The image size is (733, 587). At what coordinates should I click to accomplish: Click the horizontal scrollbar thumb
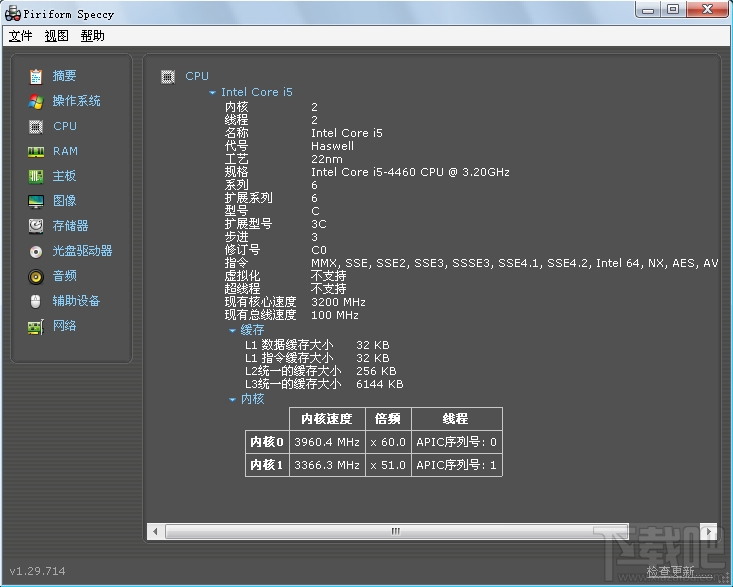click(397, 531)
